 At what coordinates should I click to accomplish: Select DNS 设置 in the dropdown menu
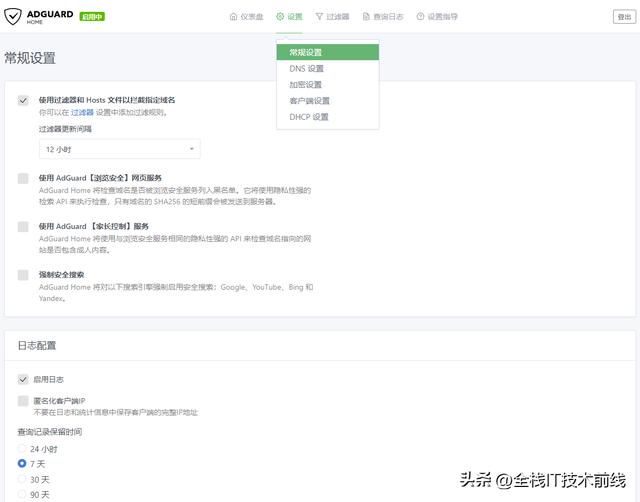pos(328,69)
